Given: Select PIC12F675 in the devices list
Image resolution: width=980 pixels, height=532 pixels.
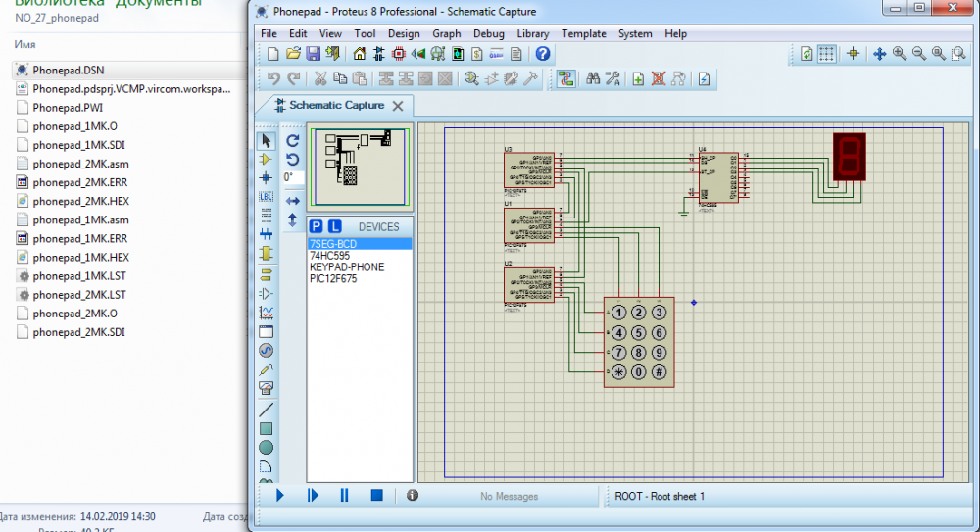Looking at the screenshot, I should tap(333, 279).
